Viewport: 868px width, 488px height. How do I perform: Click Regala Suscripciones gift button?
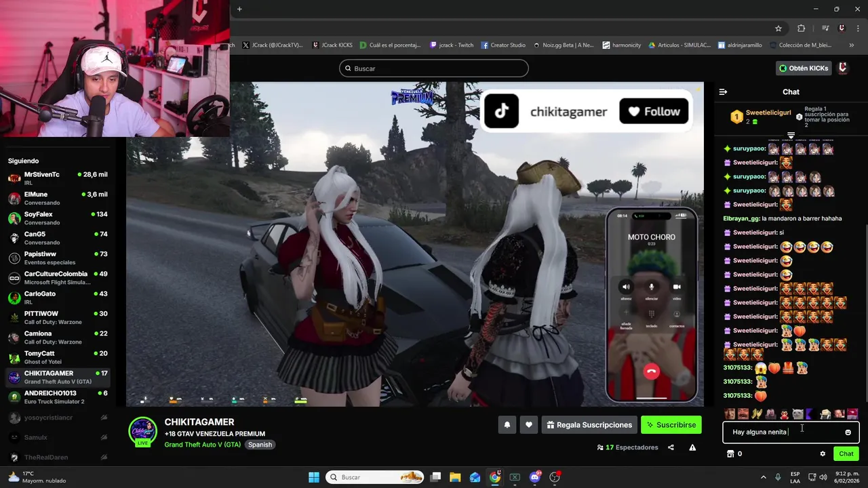tap(589, 425)
